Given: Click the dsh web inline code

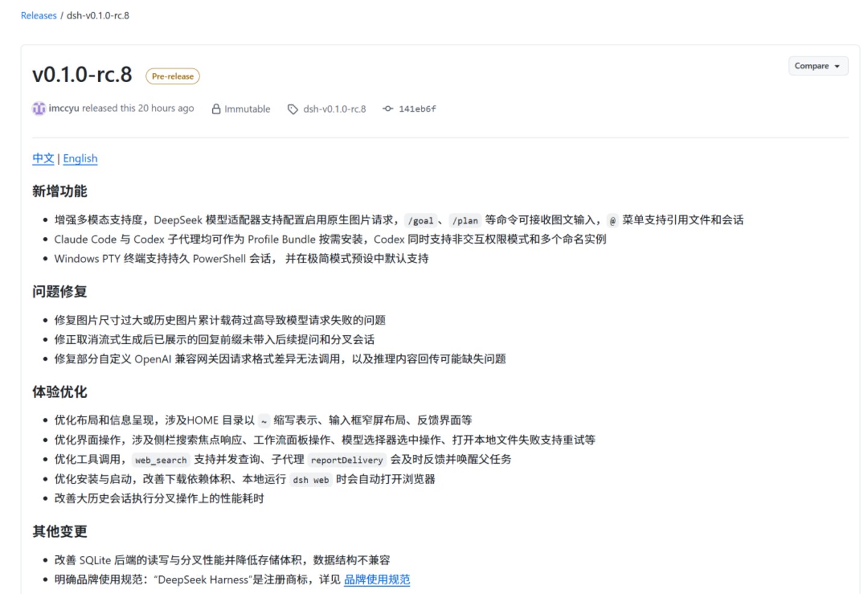Looking at the screenshot, I should (x=310, y=480).
